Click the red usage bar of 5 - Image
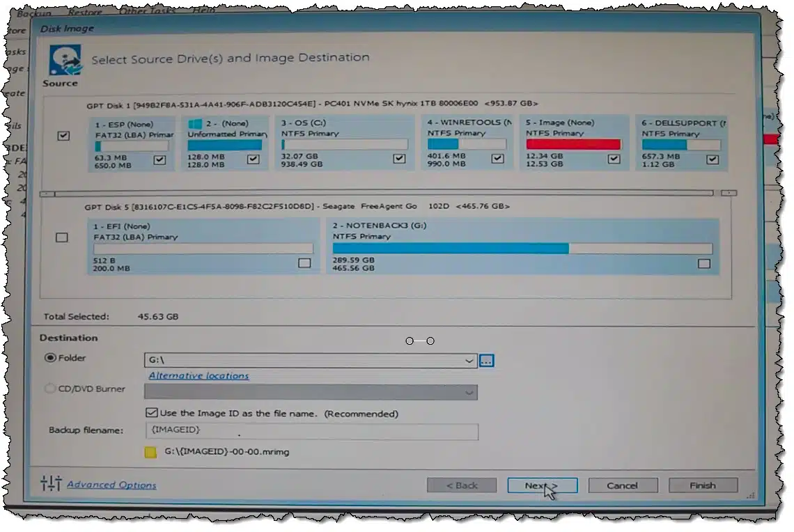Viewport: 794px width, 532px height. [x=573, y=144]
